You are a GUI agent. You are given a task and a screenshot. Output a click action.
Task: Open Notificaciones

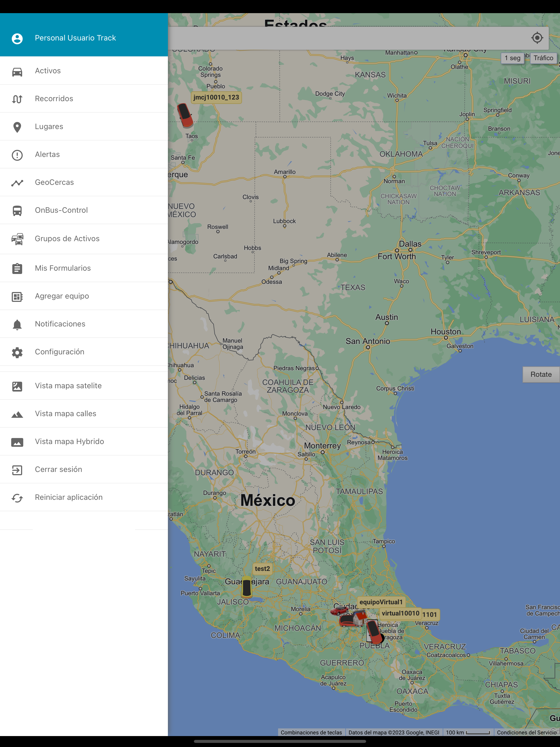pos(84,324)
